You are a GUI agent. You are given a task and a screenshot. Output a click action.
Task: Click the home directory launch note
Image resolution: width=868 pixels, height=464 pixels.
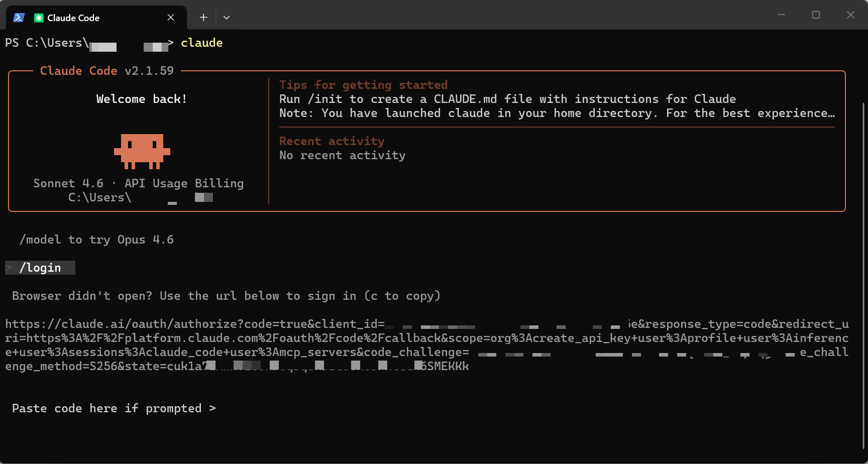click(x=557, y=113)
